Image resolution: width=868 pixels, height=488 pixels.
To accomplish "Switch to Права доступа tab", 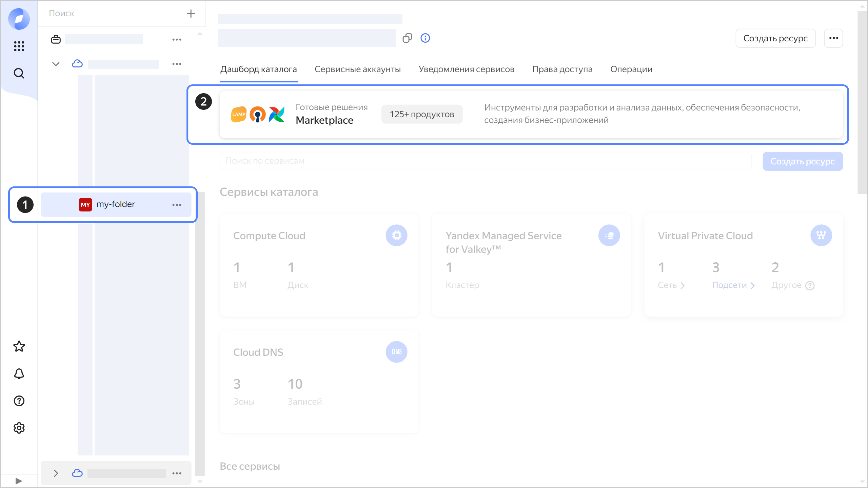I will pyautogui.click(x=562, y=69).
